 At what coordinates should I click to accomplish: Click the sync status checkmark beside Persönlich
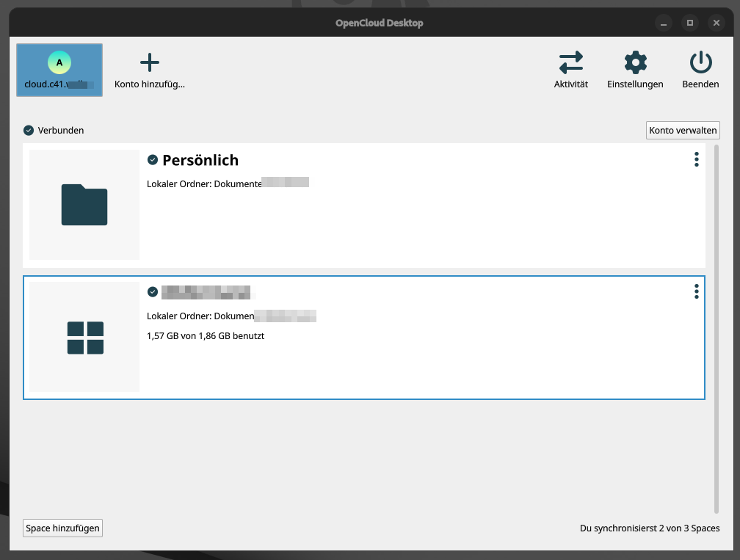(x=153, y=159)
